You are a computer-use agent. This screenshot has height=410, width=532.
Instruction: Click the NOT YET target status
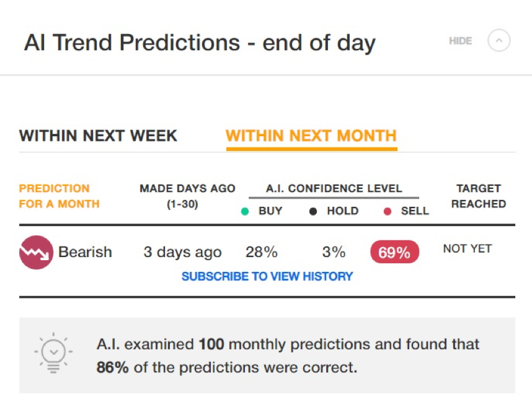468,249
